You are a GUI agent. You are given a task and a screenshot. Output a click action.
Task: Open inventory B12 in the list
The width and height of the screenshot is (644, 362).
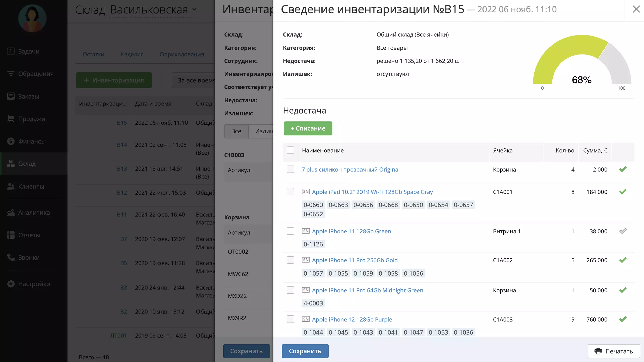[122, 193]
